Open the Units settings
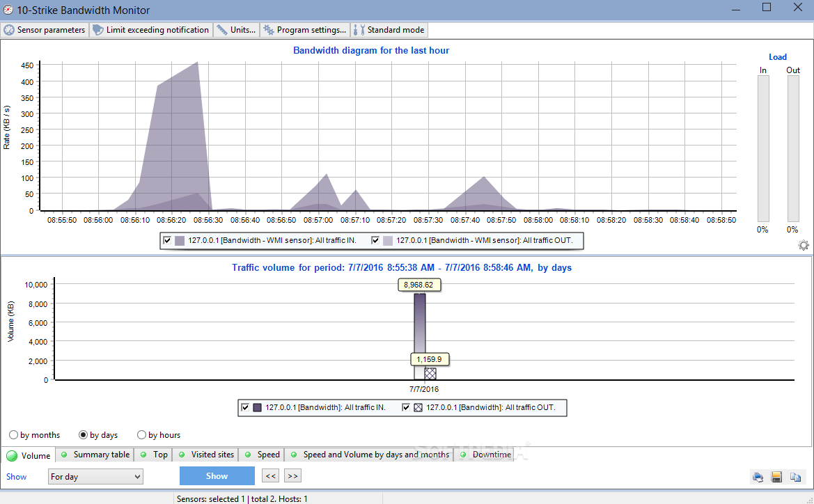 click(236, 29)
